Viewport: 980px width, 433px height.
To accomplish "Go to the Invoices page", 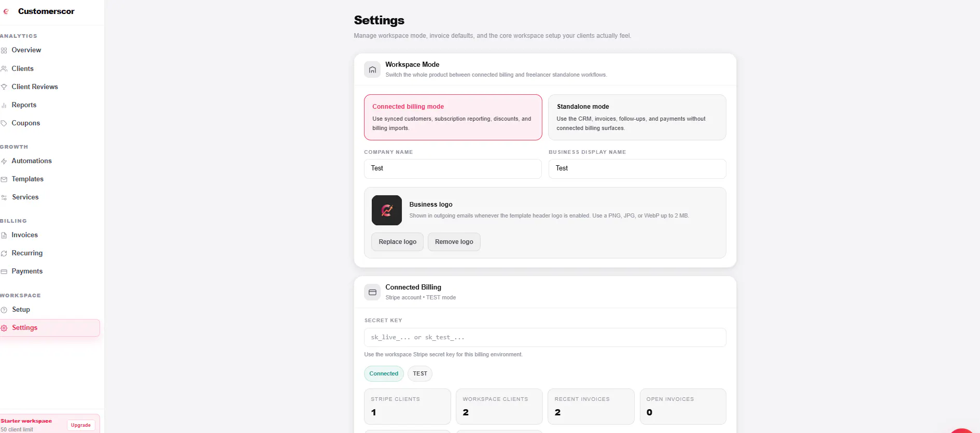I will pyautogui.click(x=25, y=235).
